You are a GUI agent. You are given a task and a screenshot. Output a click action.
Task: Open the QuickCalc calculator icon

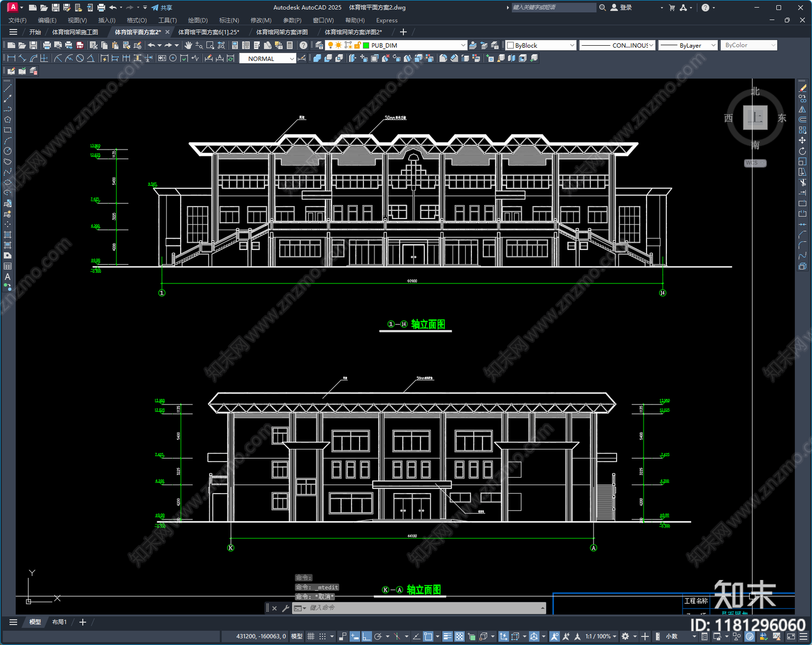tap(290, 45)
